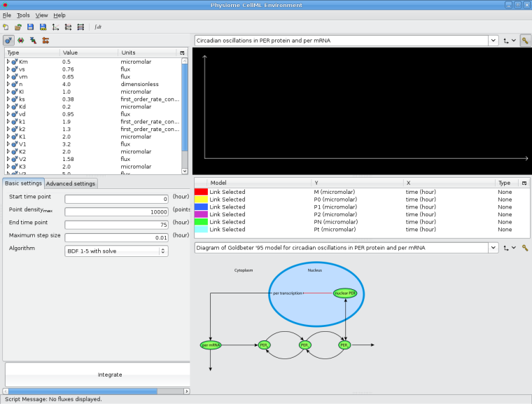532x404 pixels.
Task: Open the File menu
Action: 7,15
